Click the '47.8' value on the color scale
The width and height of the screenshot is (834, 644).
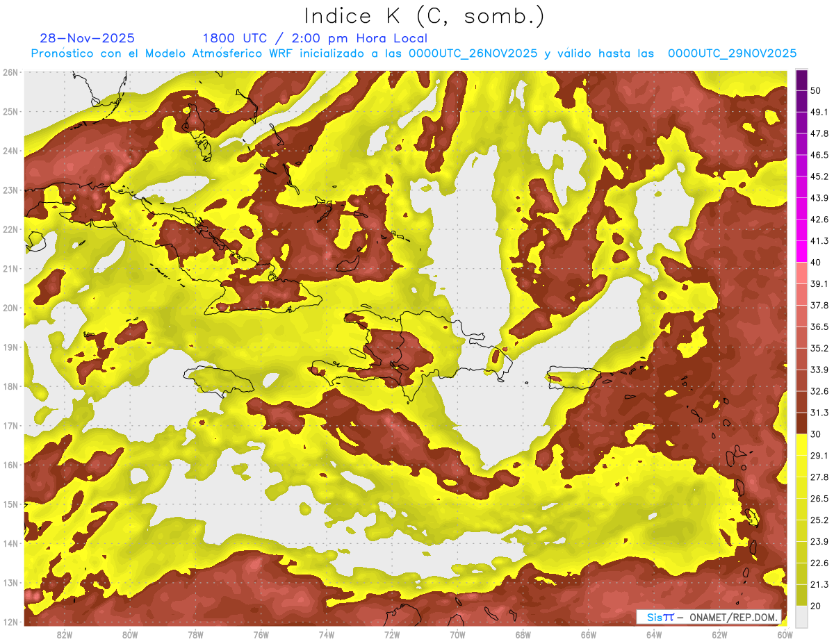click(x=819, y=133)
